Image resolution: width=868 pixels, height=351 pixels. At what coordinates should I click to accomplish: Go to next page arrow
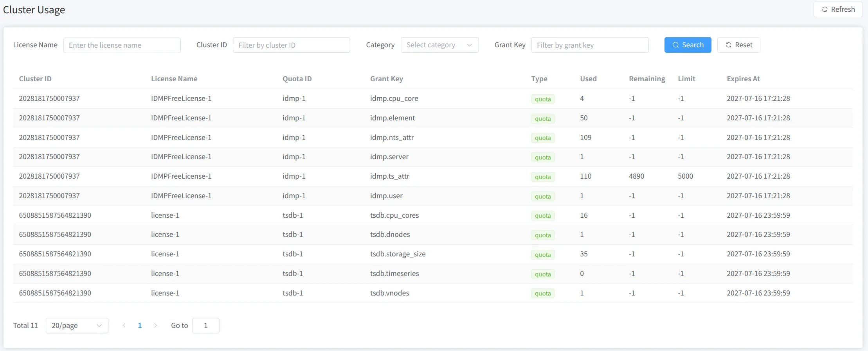155,326
